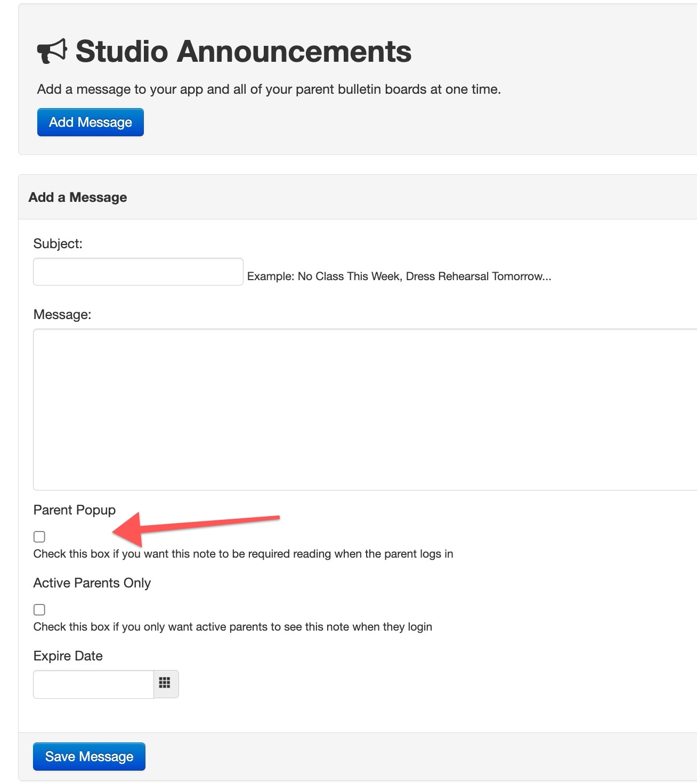Tick the Active Parents Only checkbox
The image size is (697, 784).
pos(39,609)
